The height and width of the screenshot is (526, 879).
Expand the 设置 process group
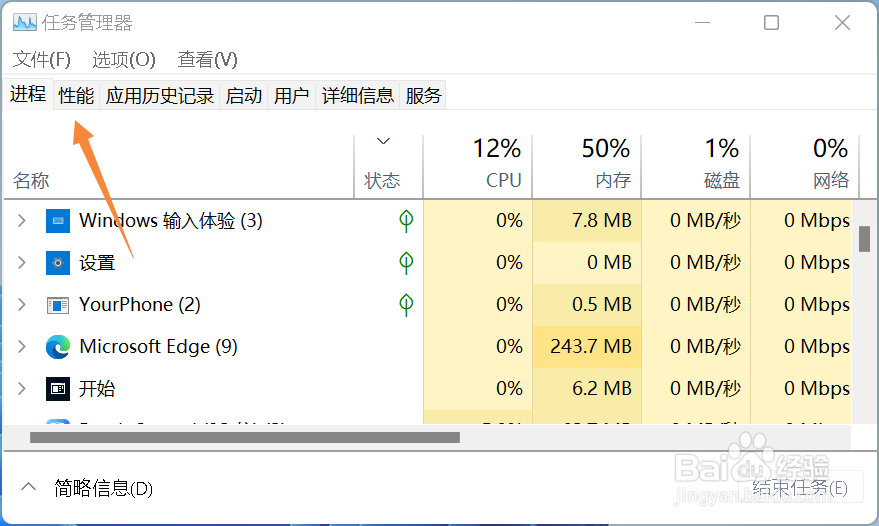tap(22, 262)
